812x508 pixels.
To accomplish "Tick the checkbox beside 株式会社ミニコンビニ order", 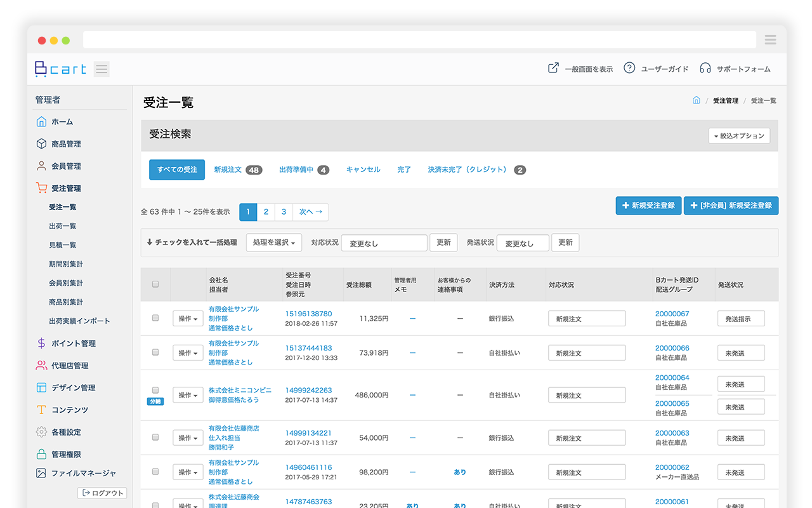I will (155, 391).
